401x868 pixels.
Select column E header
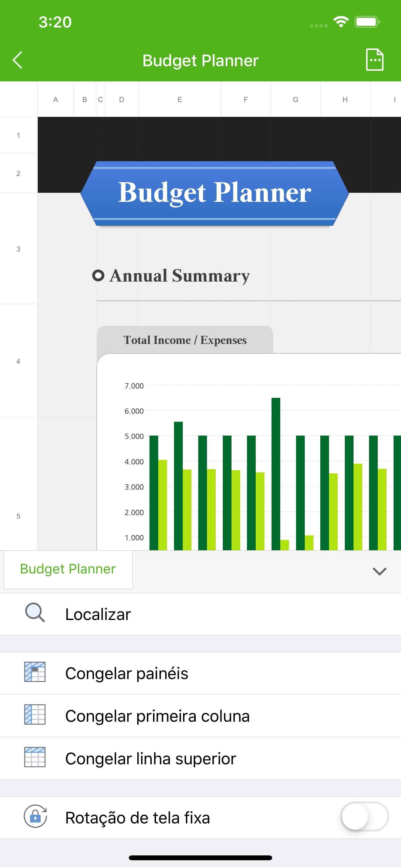pos(180,99)
